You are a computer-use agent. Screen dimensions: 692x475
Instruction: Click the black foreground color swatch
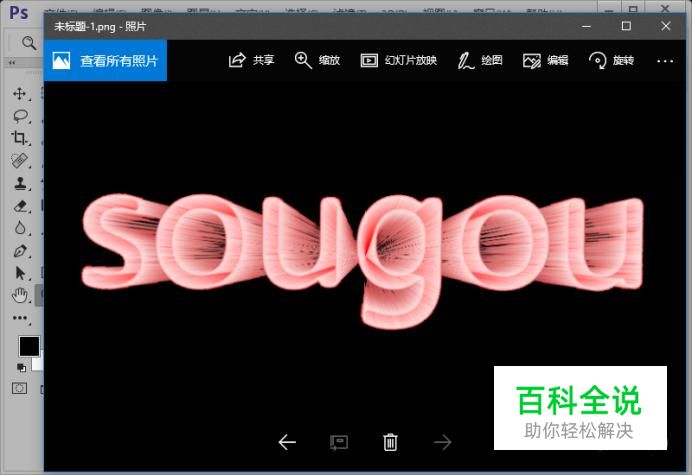(29, 346)
